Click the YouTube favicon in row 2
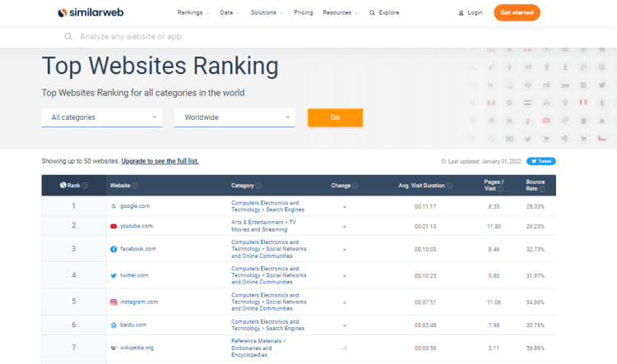Image resolution: width=617 pixels, height=364 pixels. click(114, 226)
